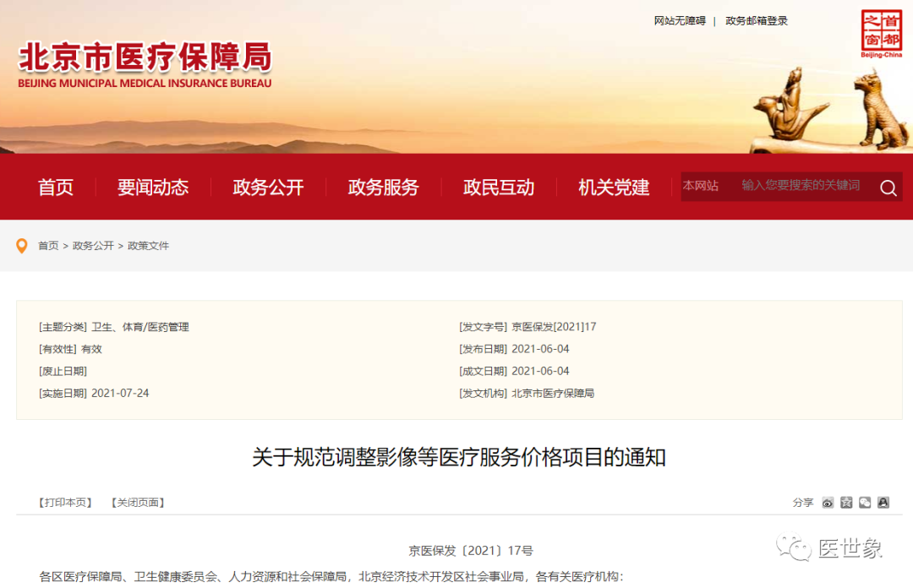Viewport: 913px width, 588px height.
Task: Click inside the keyword search input field
Action: (795, 187)
